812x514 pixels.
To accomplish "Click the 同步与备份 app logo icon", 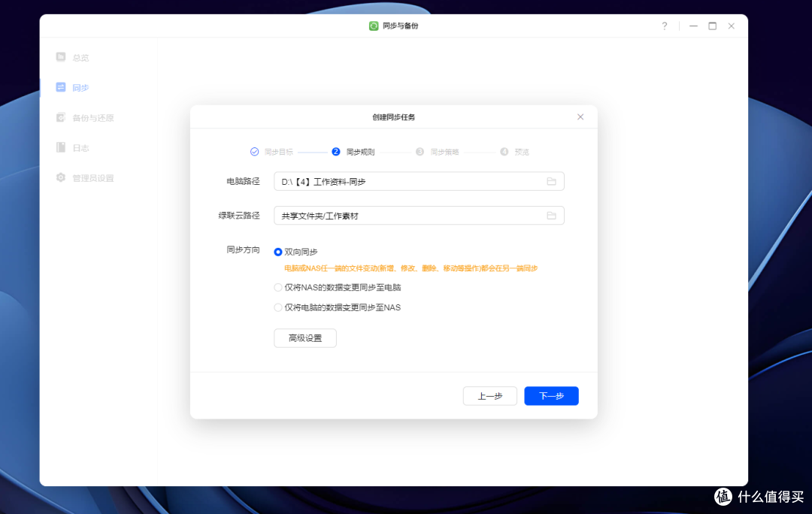I will [x=374, y=26].
